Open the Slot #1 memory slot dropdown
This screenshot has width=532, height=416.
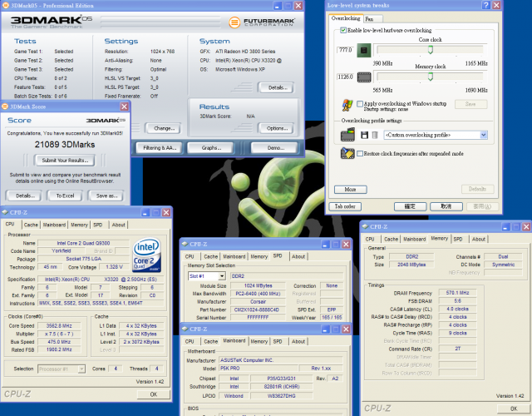pyautogui.click(x=222, y=276)
